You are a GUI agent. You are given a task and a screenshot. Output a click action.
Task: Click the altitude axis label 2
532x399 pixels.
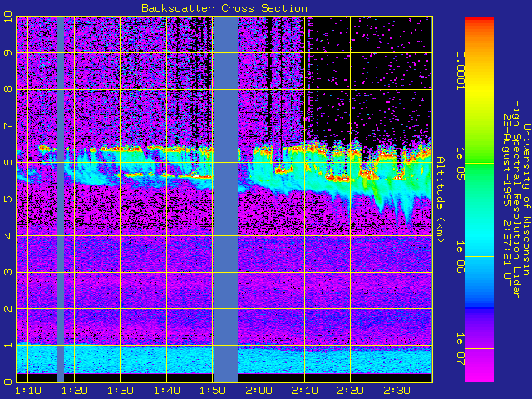[7, 308]
